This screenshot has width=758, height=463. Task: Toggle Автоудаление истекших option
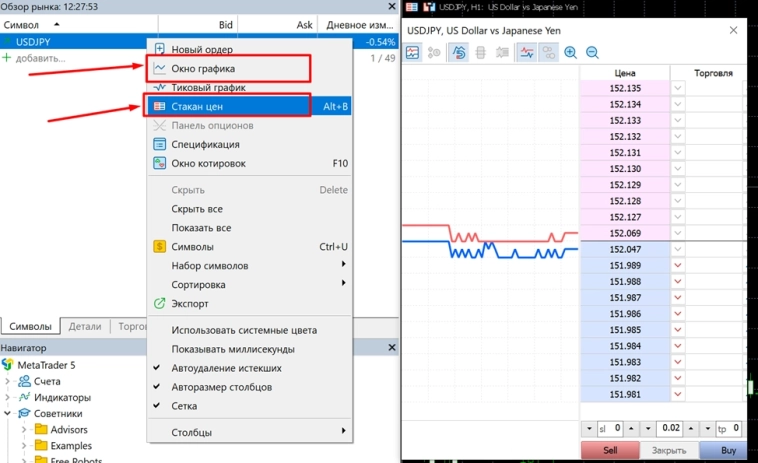pos(226,368)
